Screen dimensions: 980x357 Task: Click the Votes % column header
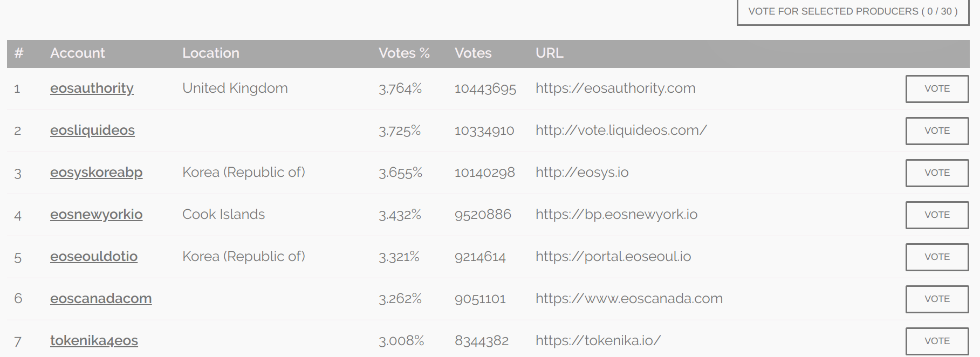click(x=404, y=53)
